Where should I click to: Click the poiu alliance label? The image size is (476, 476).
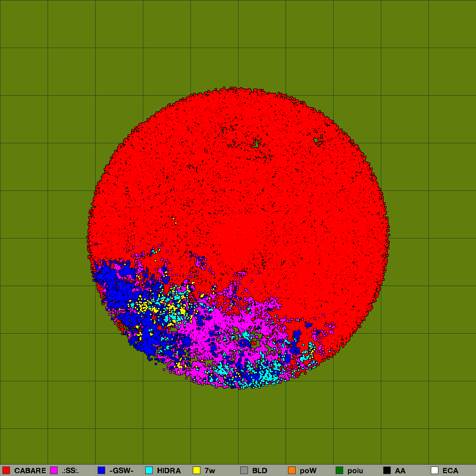pos(355,471)
